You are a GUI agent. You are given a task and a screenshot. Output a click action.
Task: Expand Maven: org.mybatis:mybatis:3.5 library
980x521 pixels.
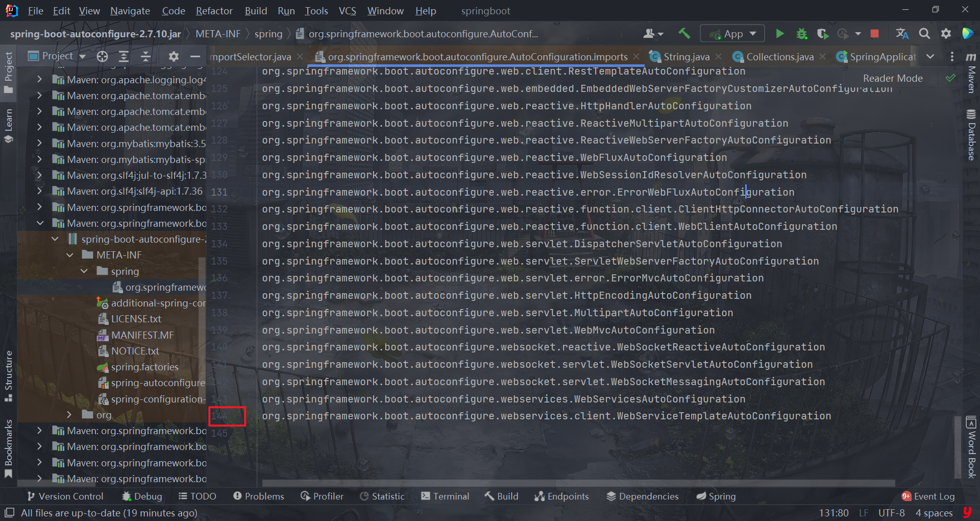pyautogui.click(x=39, y=143)
